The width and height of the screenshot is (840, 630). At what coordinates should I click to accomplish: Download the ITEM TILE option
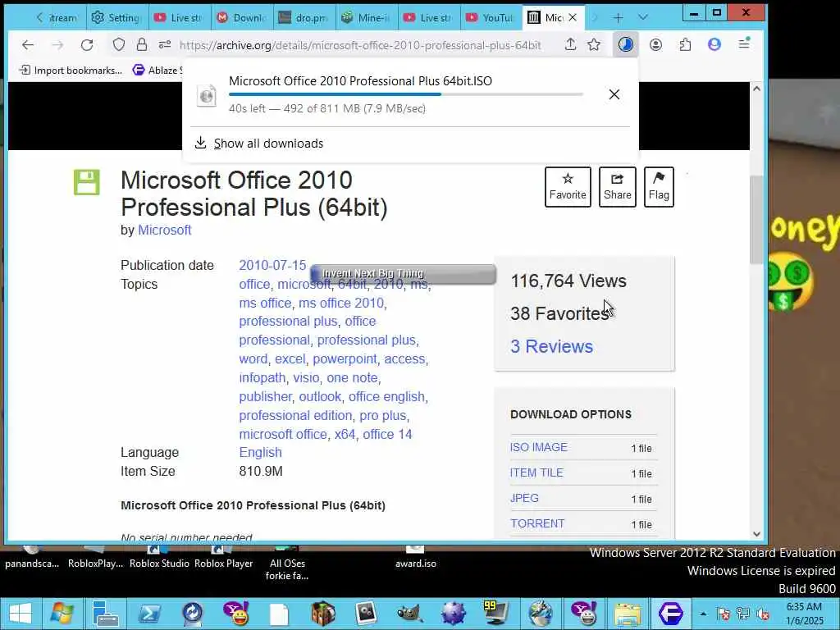pyautogui.click(x=536, y=472)
